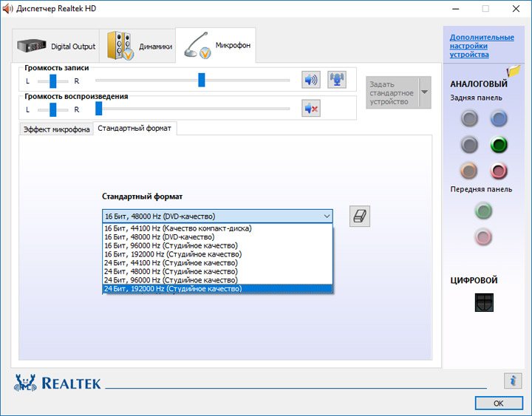Choose 16 Бит, 192000 Hz option
Image resolution: width=532 pixels, height=416 pixels.
(x=217, y=254)
